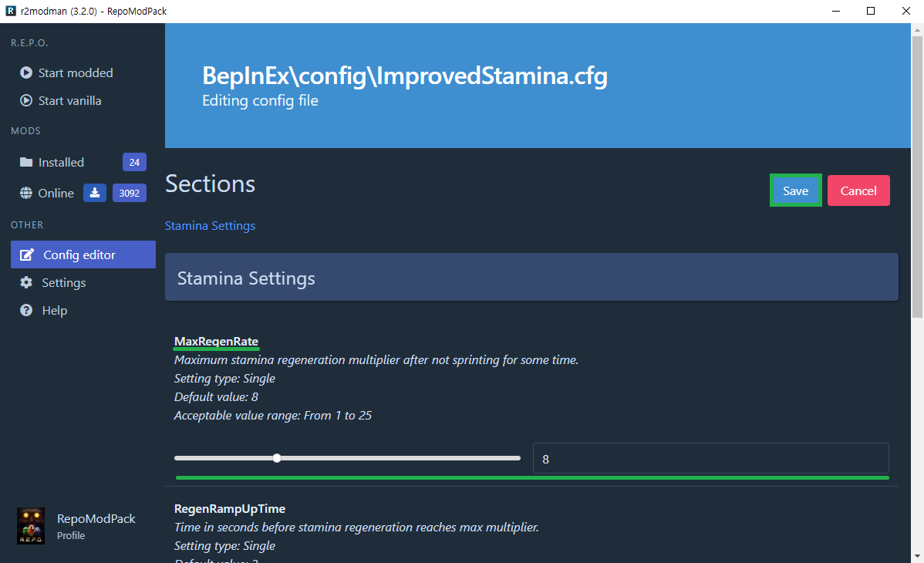The image size is (924, 563).
Task: Open the Online mods label
Action: tap(56, 193)
